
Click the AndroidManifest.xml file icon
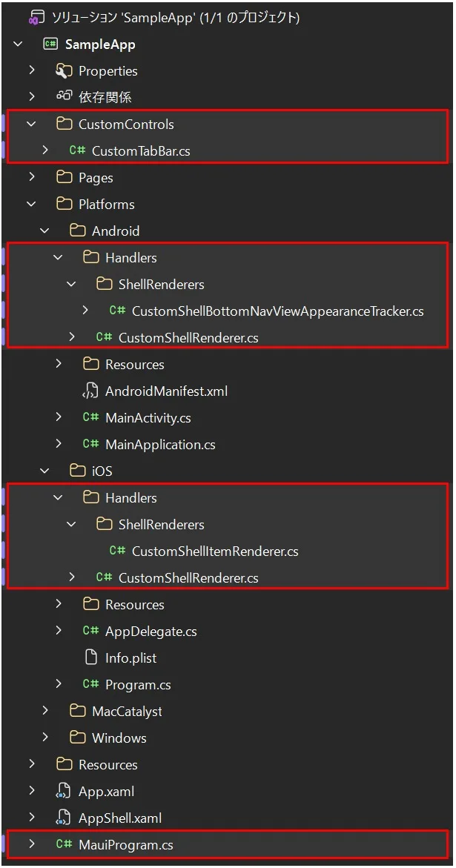click(x=90, y=391)
